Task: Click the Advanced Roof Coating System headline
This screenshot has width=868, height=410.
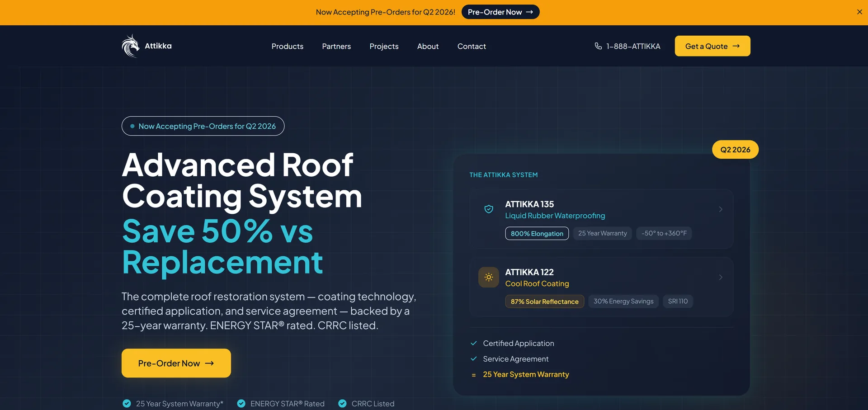Action: [242, 180]
